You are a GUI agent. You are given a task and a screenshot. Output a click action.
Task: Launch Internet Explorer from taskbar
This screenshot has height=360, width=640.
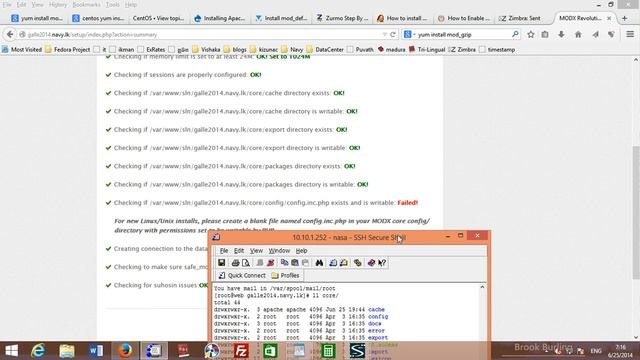click(x=38, y=351)
